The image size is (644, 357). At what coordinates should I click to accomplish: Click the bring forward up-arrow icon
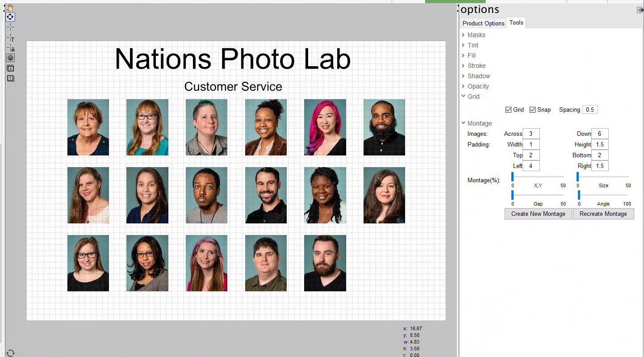coord(10,78)
